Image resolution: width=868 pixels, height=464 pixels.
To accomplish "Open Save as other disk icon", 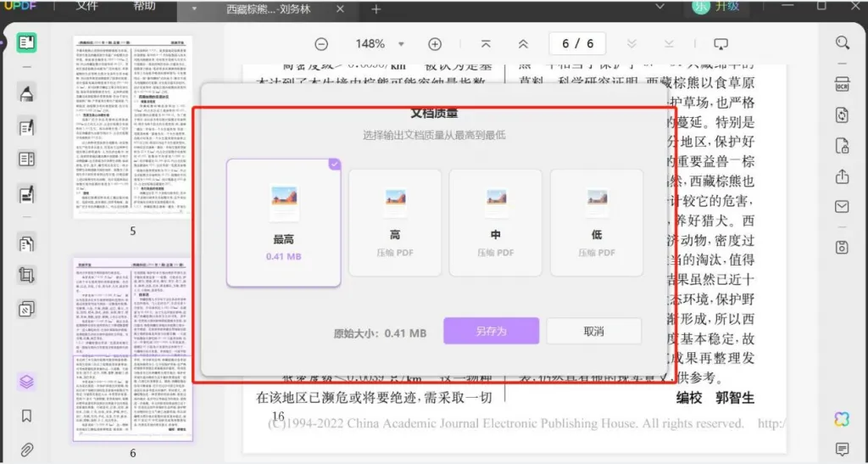I will 842,247.
